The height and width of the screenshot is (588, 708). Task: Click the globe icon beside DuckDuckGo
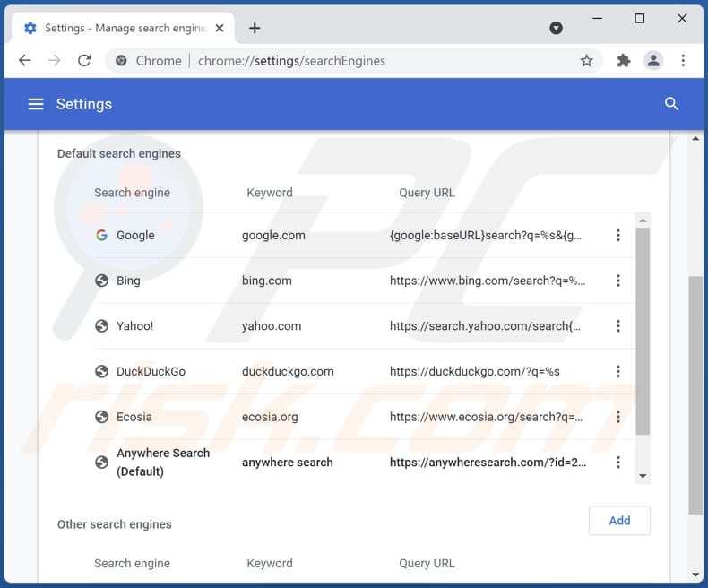(x=101, y=372)
